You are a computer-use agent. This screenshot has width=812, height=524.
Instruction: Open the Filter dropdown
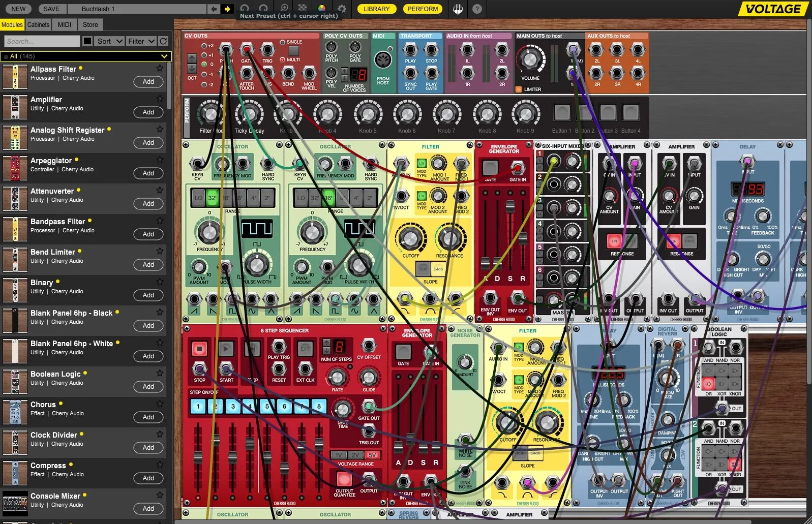click(141, 41)
